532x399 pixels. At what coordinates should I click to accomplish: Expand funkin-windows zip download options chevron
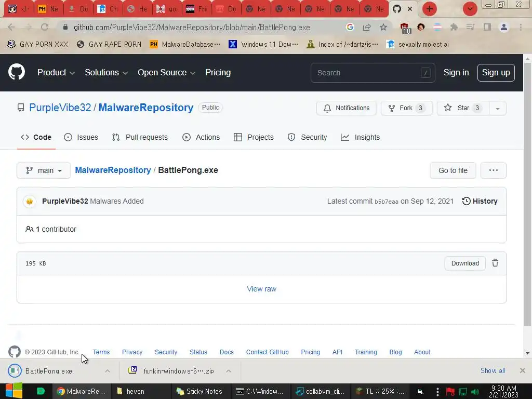pyautogui.click(x=229, y=371)
